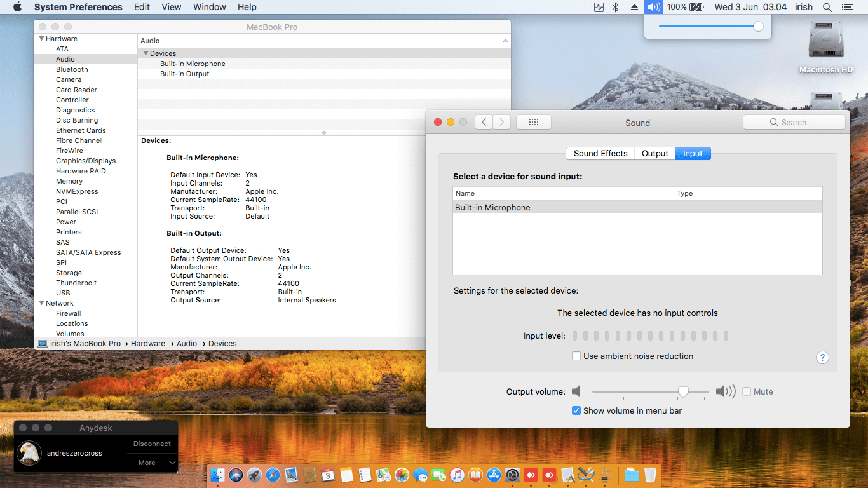Open the Apple menu

point(17,7)
